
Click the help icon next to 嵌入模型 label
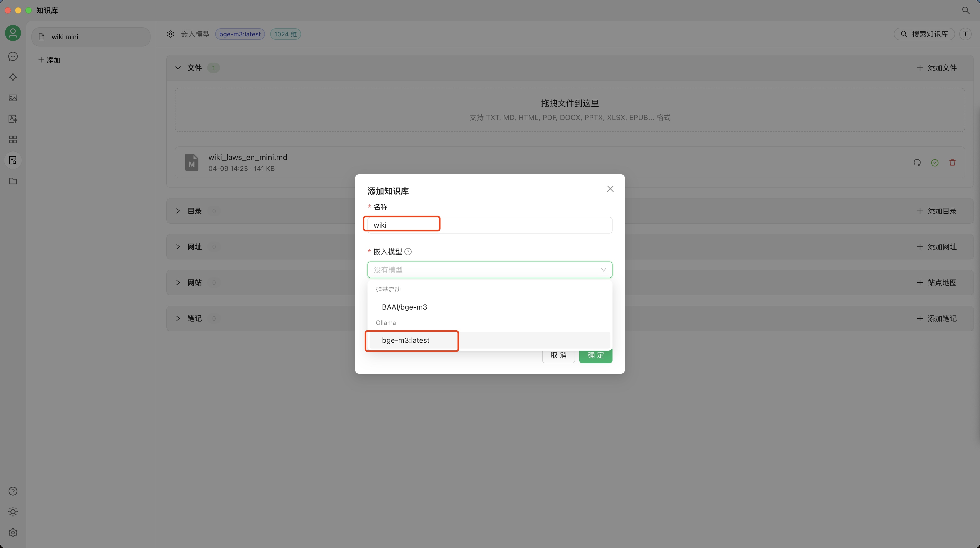coord(408,252)
